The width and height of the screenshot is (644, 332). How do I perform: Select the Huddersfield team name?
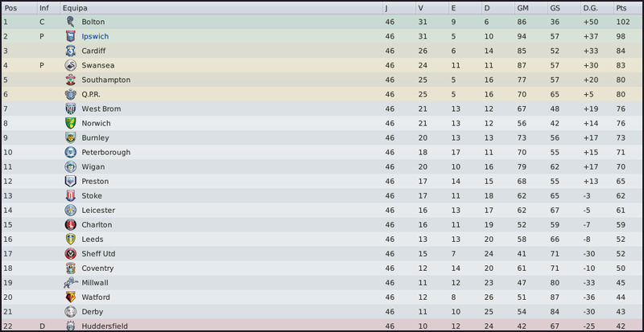[105, 326]
